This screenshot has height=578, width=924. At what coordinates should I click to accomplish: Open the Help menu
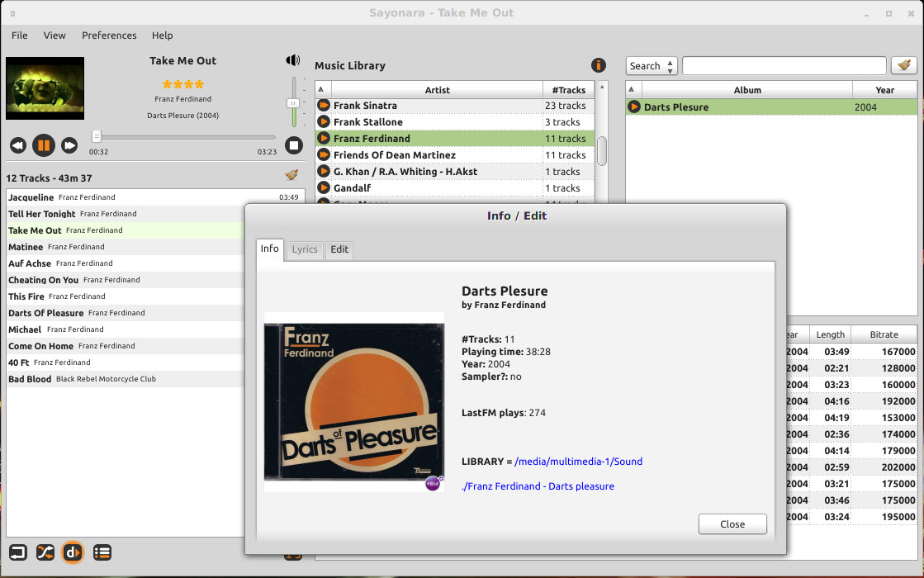click(x=162, y=36)
